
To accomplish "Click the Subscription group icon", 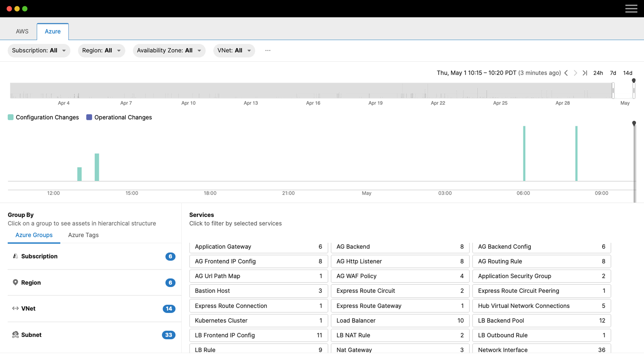I will (x=15, y=256).
